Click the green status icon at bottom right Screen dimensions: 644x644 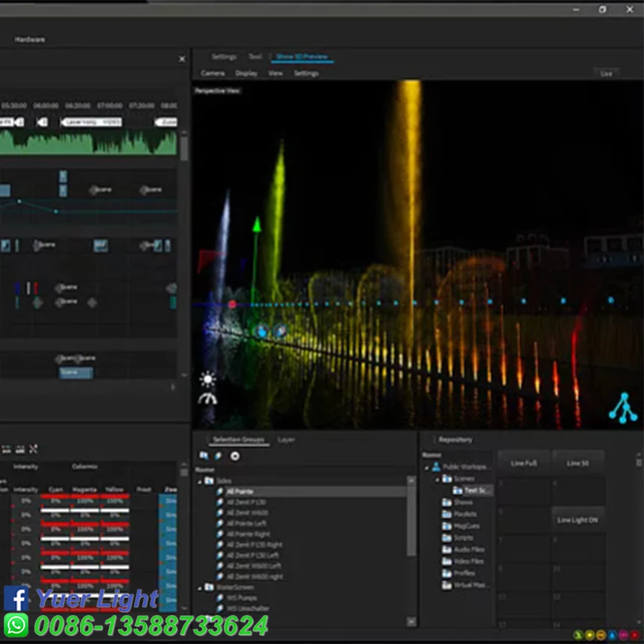(x=577, y=636)
